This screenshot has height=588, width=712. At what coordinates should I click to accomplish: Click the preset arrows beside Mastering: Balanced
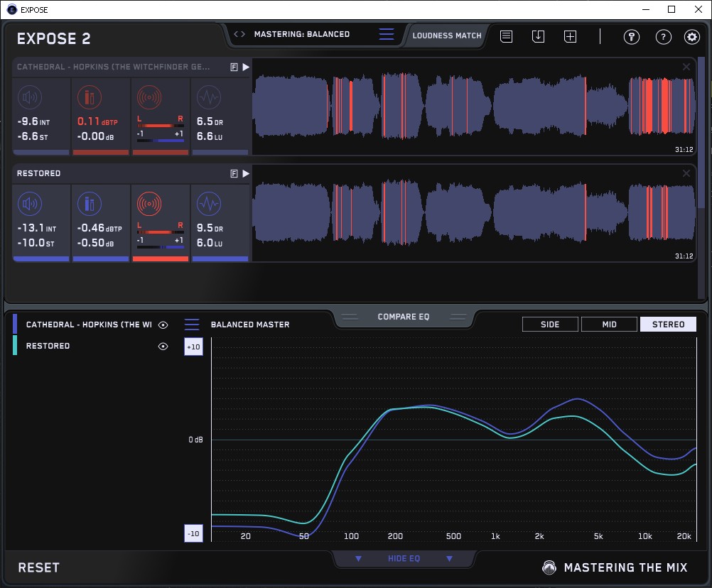[239, 34]
